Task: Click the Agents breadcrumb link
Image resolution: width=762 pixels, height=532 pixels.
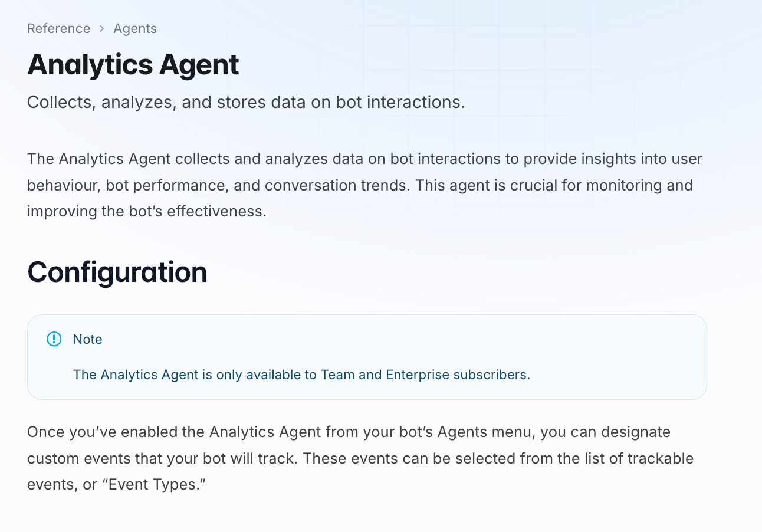Action: point(135,28)
